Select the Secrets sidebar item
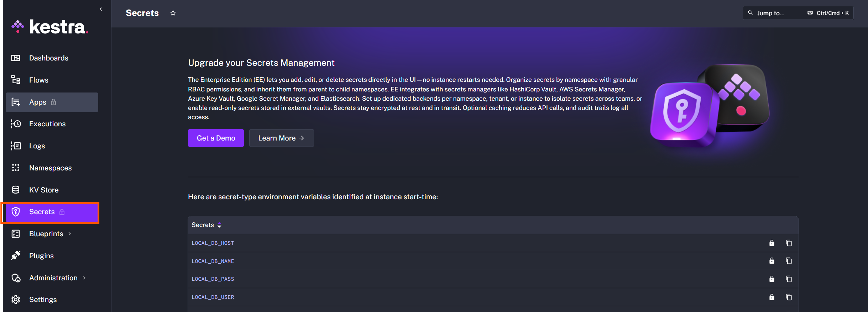The width and height of the screenshot is (868, 312). (52, 212)
